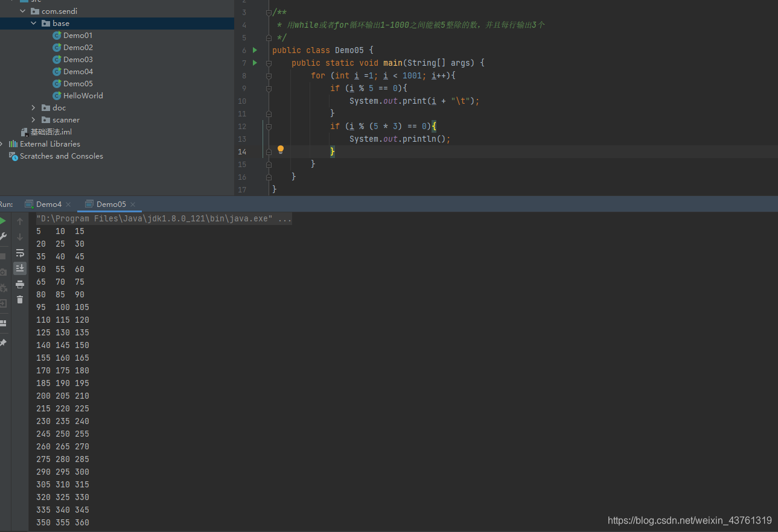Screen dimensions: 778x532
Task: Open Demo02 in the project tree
Action: click(78, 48)
